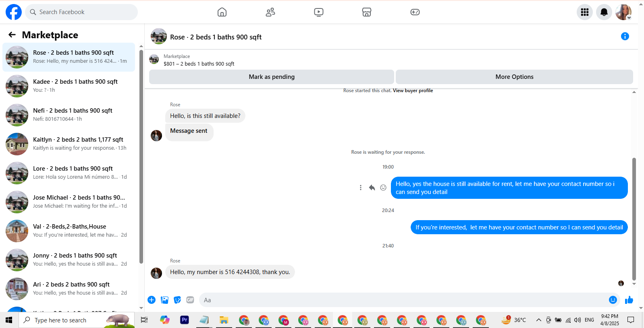The width and height of the screenshot is (644, 328).
Task: Open the Nefi conversation
Action: point(69,115)
